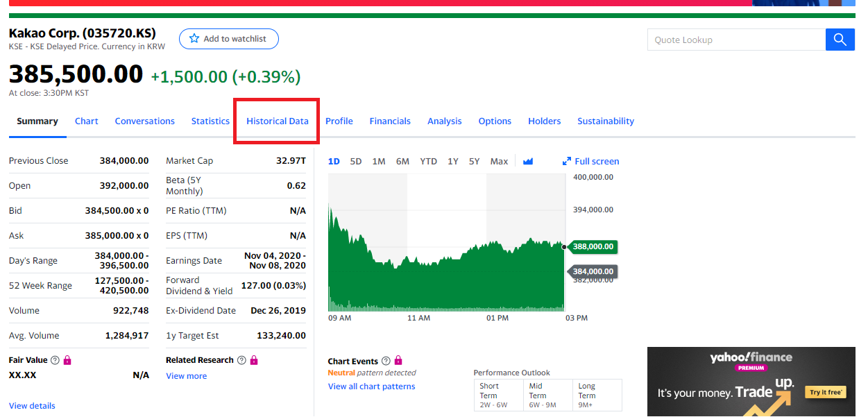Open View all chart patterns link

click(x=372, y=386)
